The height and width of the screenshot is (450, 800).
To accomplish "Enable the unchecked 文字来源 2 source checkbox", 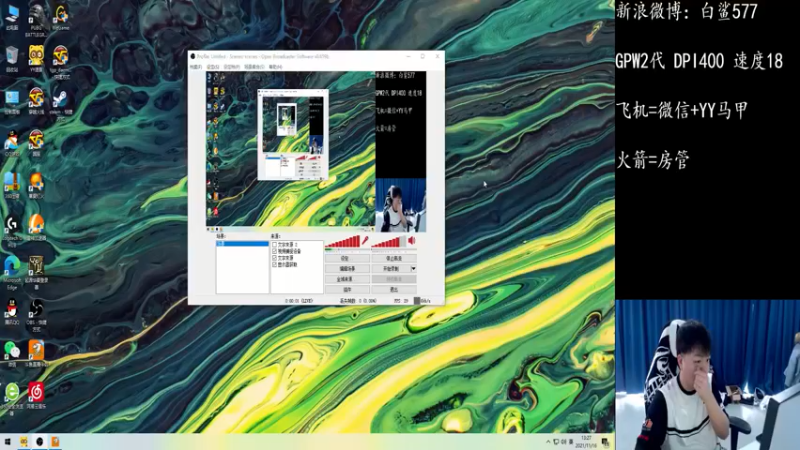I will (x=274, y=245).
